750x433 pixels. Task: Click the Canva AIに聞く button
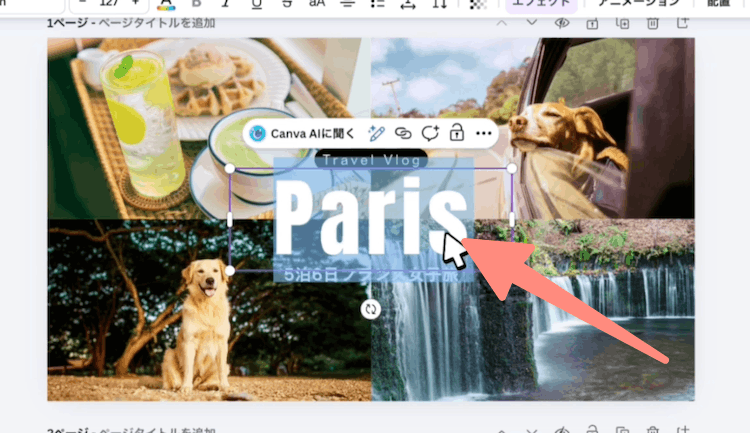(303, 133)
